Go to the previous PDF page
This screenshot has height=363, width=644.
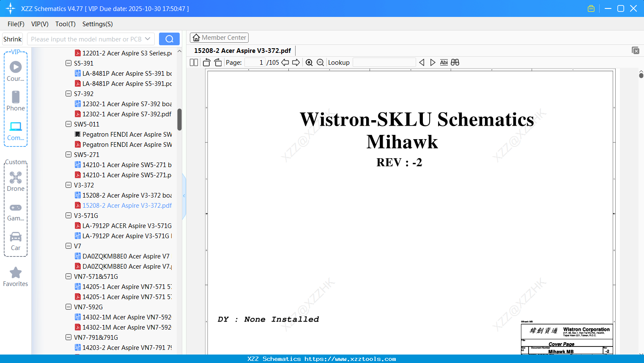click(x=285, y=63)
